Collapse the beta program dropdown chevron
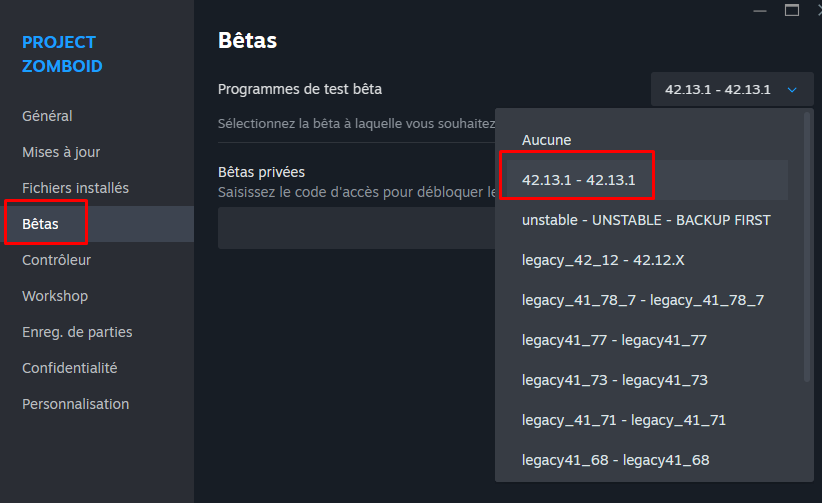822x503 pixels. 792,90
